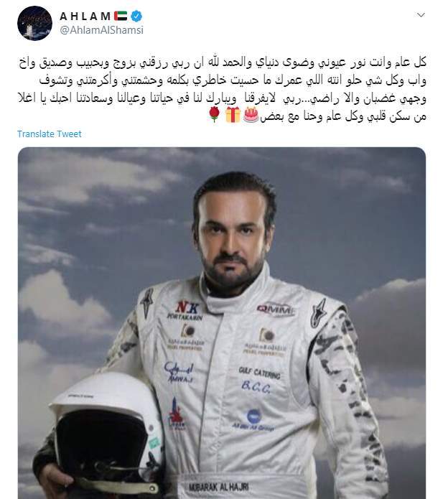Click the blue verified badge
Image resolution: width=448 pixels, height=499 pixels.
click(136, 16)
